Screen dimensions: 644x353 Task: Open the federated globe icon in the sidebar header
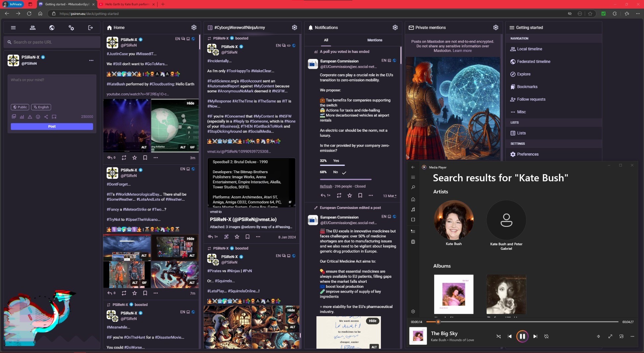52,28
